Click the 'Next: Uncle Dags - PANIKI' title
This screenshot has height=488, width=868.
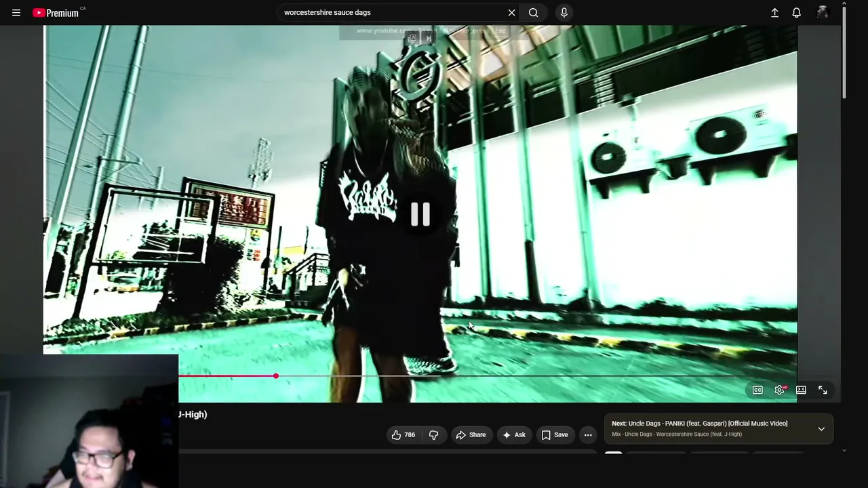pos(700,424)
